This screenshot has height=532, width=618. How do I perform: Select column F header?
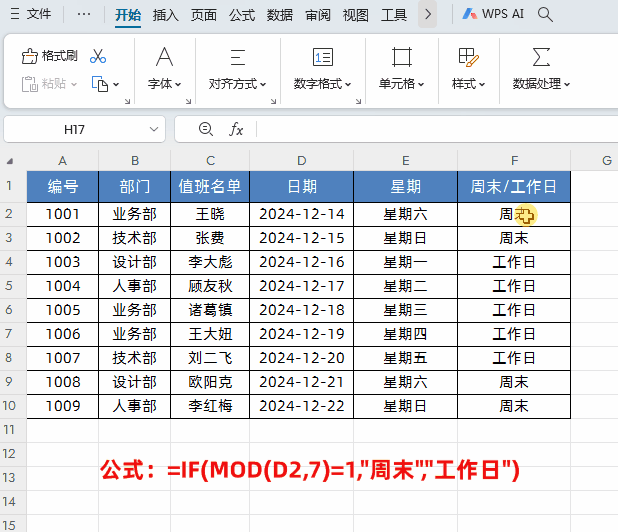514,161
